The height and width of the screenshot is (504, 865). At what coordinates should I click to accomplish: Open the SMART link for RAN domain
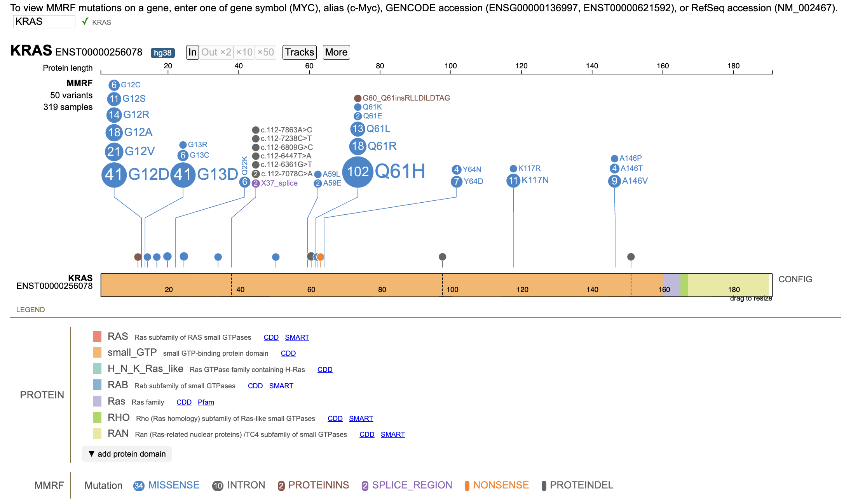pyautogui.click(x=392, y=434)
